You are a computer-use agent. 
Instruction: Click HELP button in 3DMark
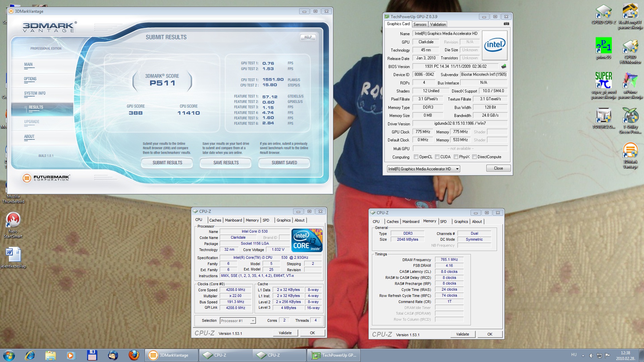pyautogui.click(x=308, y=37)
